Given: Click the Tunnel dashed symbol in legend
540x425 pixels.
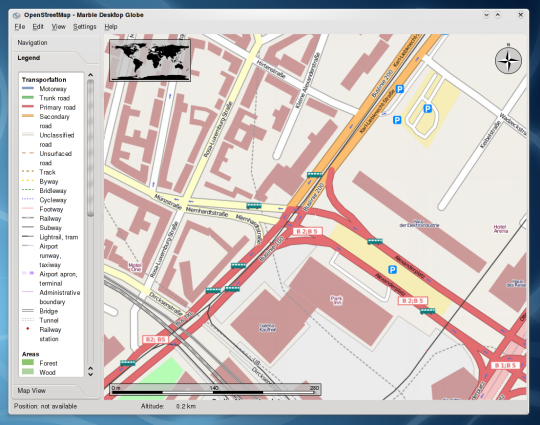Looking at the screenshot, I should click(28, 320).
